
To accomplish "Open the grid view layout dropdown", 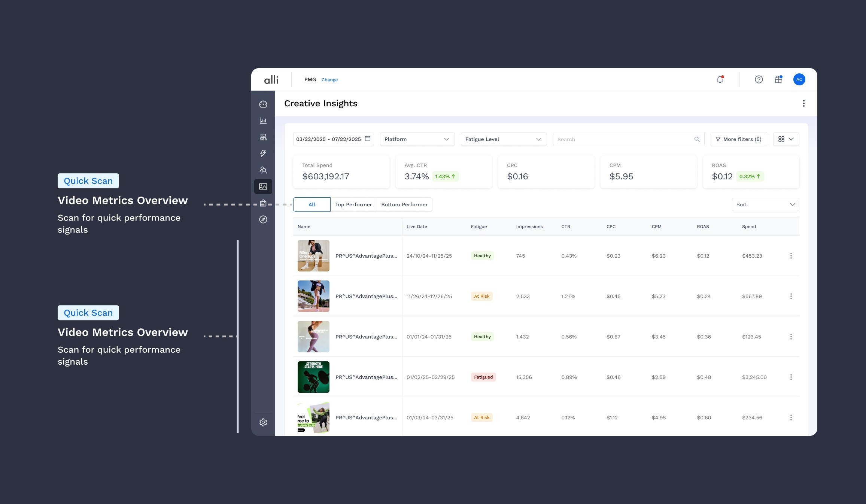I will tap(786, 139).
